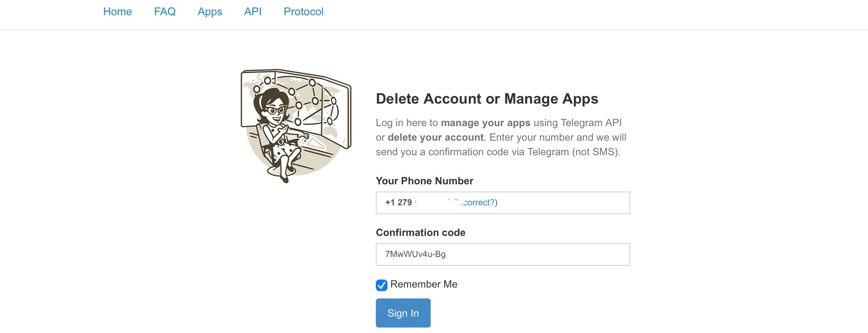Click the Confirmation code label
This screenshot has height=333, width=868.
(420, 233)
